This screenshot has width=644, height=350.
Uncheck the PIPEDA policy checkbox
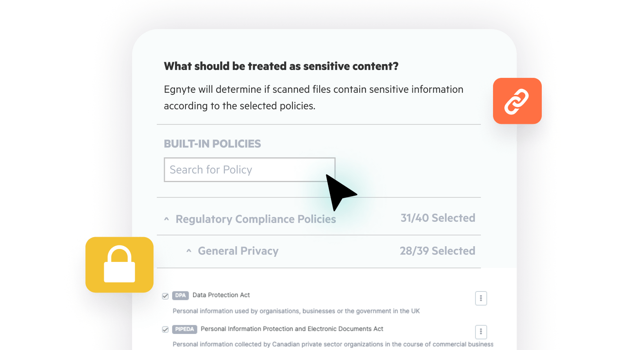pyautogui.click(x=166, y=330)
